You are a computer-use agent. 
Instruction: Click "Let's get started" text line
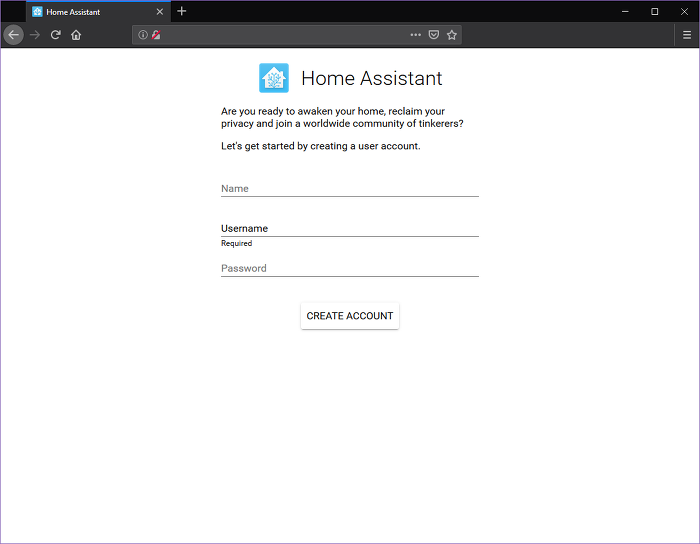[x=321, y=146]
